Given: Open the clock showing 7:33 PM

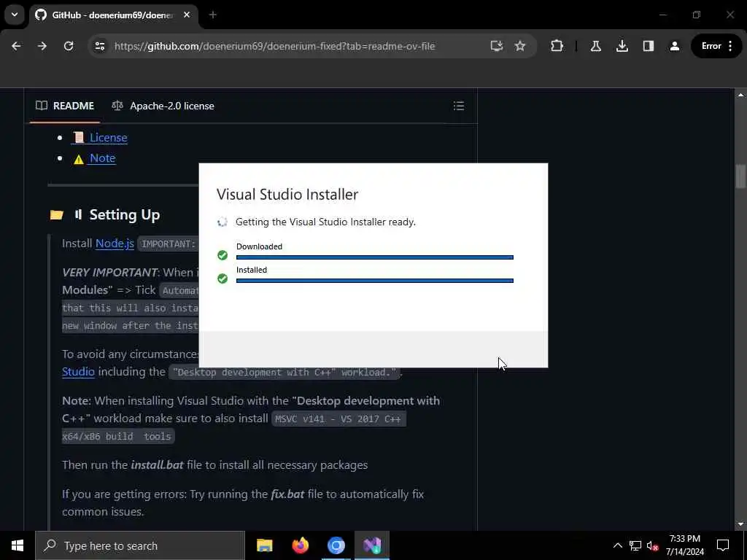Looking at the screenshot, I should click(x=685, y=545).
